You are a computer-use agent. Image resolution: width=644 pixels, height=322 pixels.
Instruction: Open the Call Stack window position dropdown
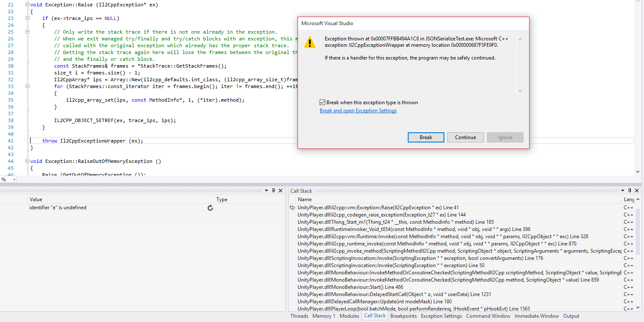click(623, 191)
